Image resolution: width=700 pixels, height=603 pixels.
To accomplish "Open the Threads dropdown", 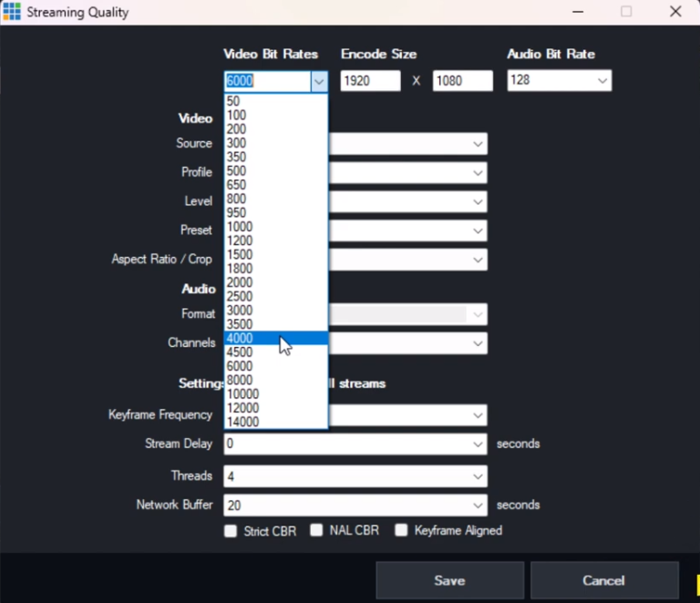I will pyautogui.click(x=355, y=476).
